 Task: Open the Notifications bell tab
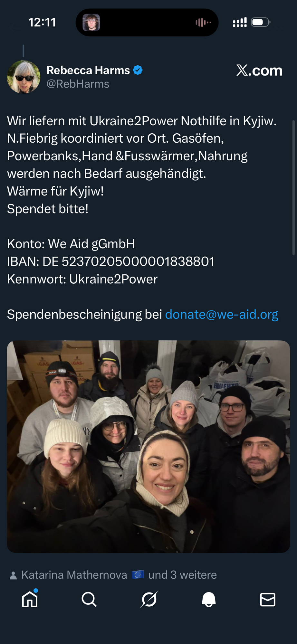click(209, 600)
